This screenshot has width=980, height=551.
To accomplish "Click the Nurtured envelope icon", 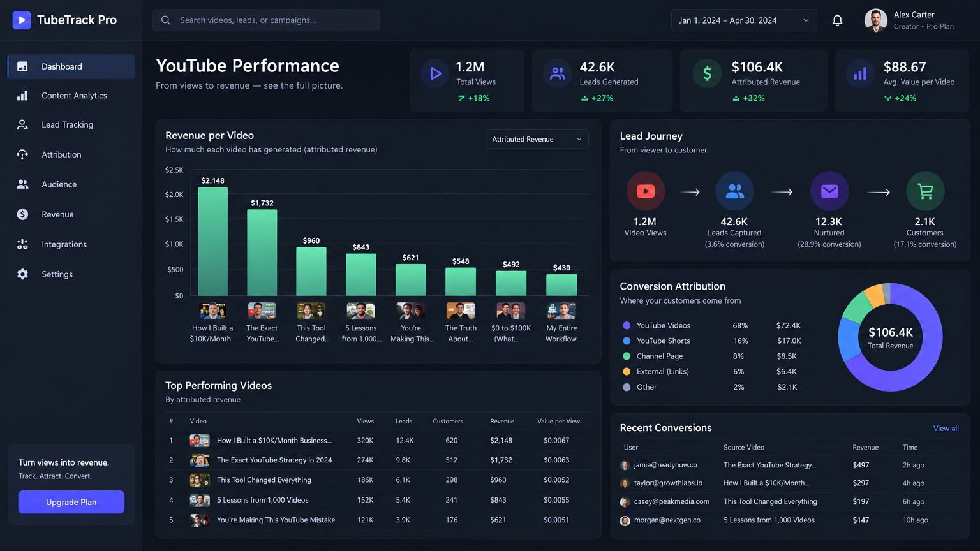I will [829, 191].
